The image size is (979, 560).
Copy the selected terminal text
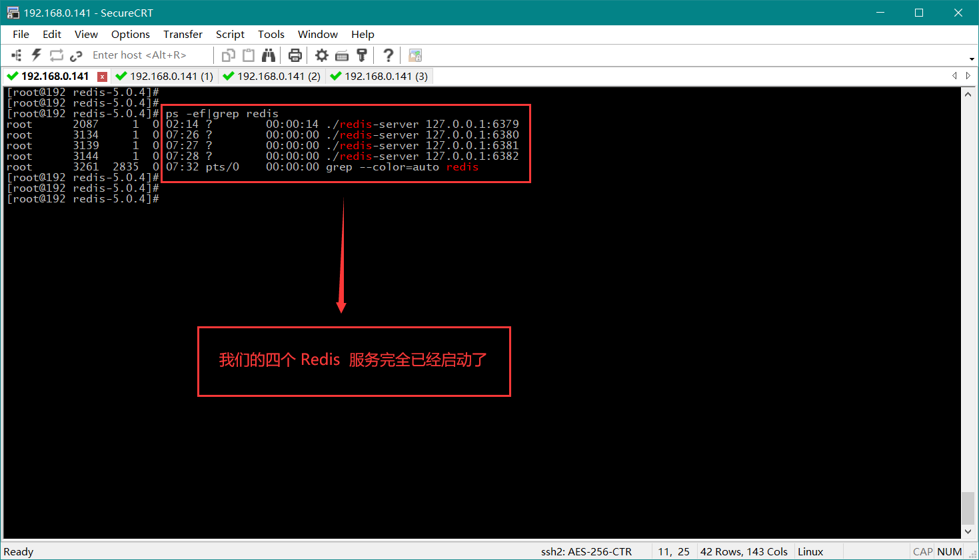click(230, 55)
